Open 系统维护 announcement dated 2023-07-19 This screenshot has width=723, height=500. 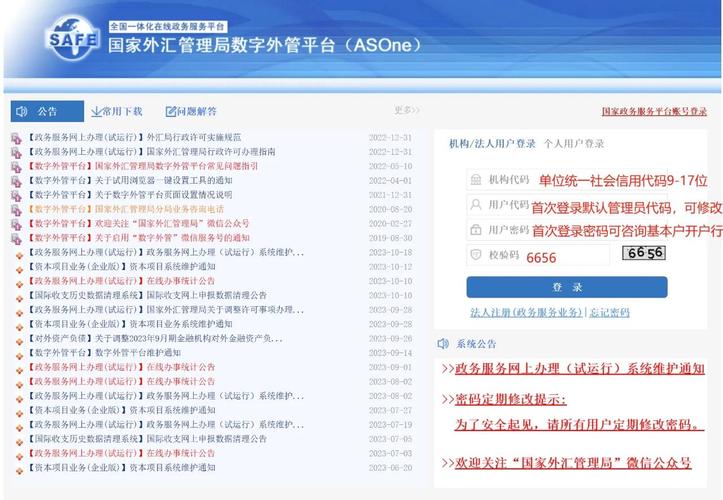point(166,424)
